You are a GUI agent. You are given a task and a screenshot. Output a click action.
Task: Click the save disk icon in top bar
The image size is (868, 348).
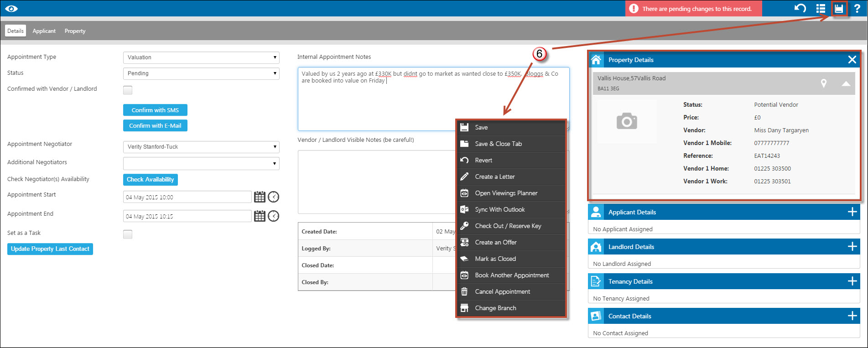click(839, 8)
